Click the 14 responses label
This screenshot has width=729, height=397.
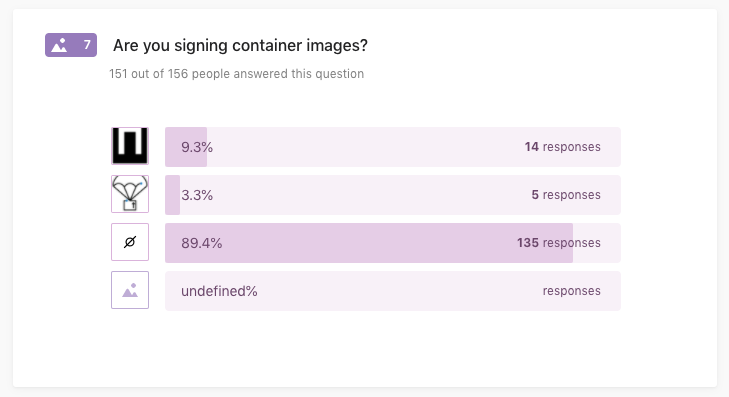(x=563, y=147)
